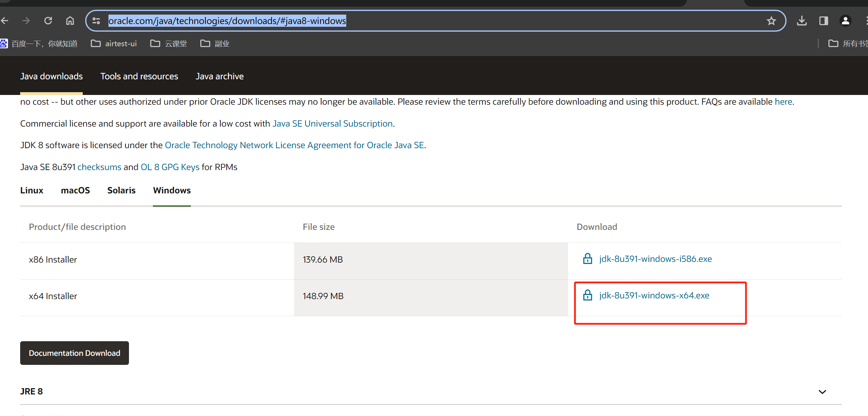
Task: Click the browser forward arrow
Action: pyautogui.click(x=26, y=21)
